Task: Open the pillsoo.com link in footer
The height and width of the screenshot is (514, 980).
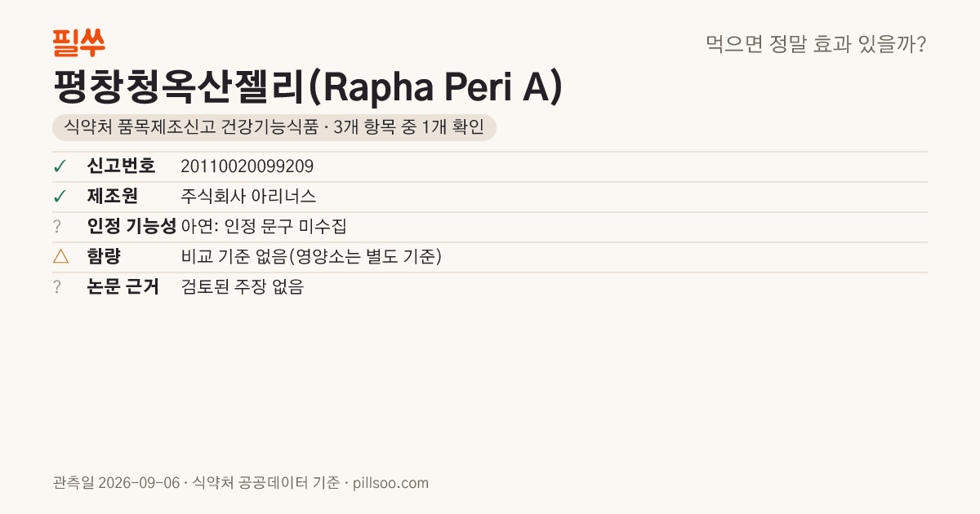Action: [x=390, y=483]
